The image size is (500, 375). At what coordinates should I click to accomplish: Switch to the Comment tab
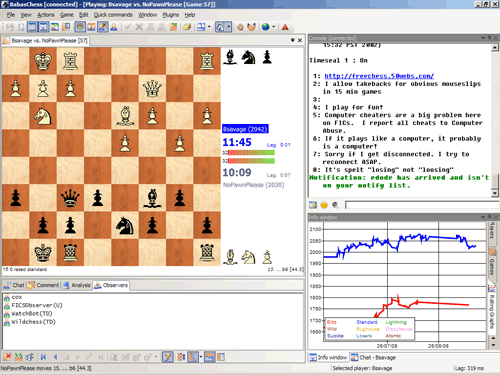pyautogui.click(x=44, y=285)
